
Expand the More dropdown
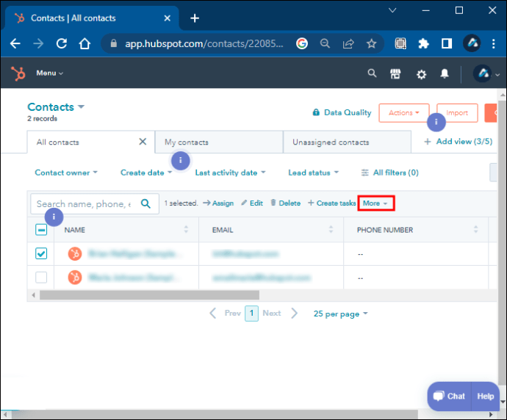tap(376, 203)
